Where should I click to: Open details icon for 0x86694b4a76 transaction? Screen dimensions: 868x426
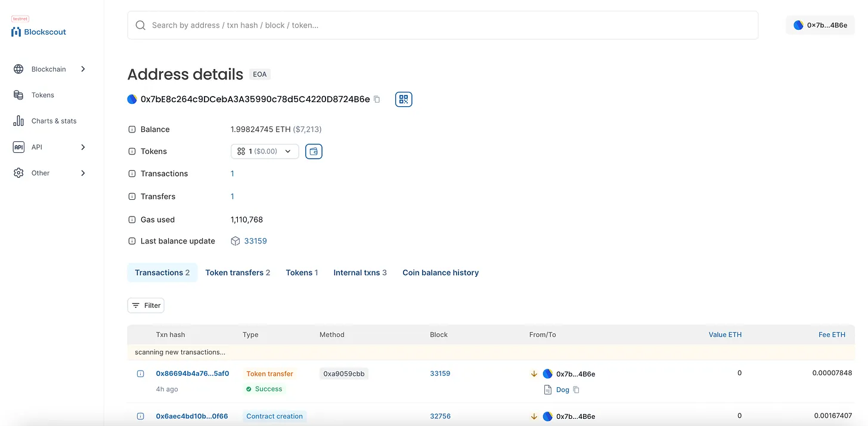tap(141, 374)
